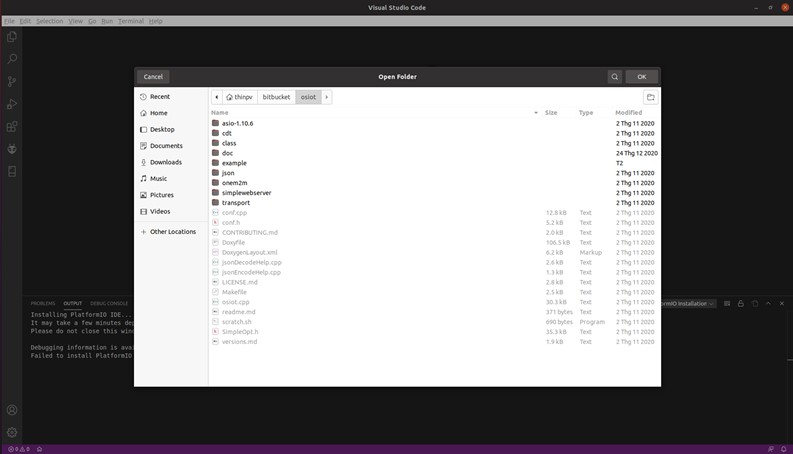Screen dimensions: 793x454
Task: Cancel the Open Folder dialog
Action: 153,77
